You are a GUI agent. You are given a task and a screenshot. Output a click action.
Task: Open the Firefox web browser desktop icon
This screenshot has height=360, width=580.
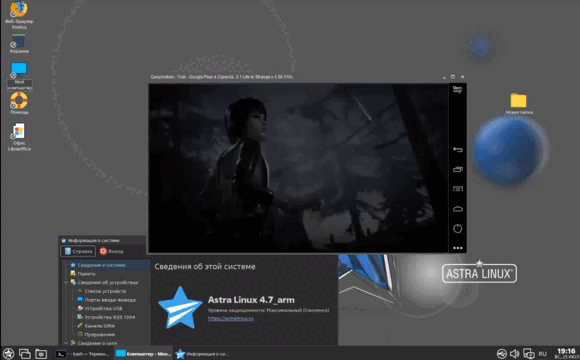tap(19, 15)
